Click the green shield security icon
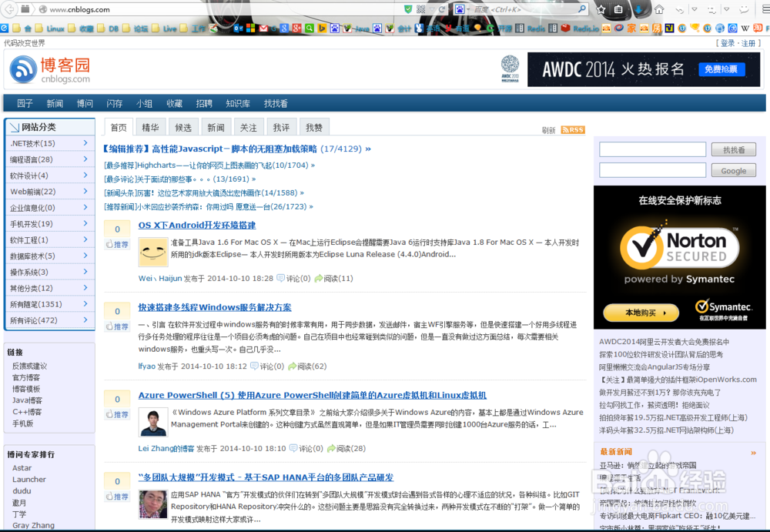The image size is (770, 532). point(407,8)
